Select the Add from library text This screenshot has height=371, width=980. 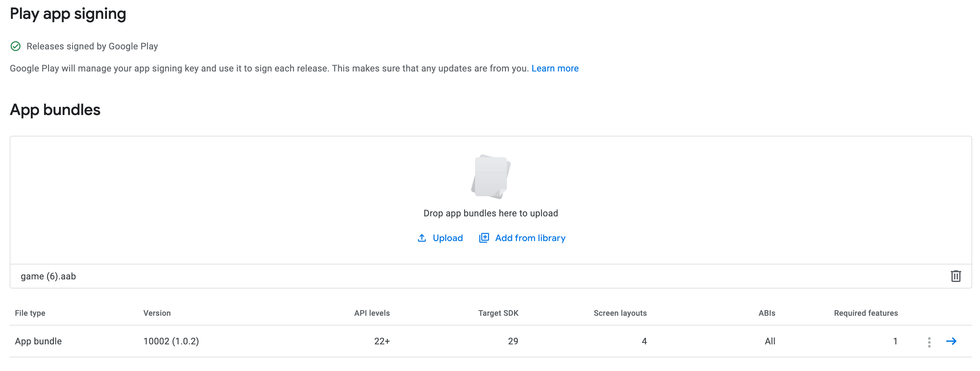click(x=530, y=238)
